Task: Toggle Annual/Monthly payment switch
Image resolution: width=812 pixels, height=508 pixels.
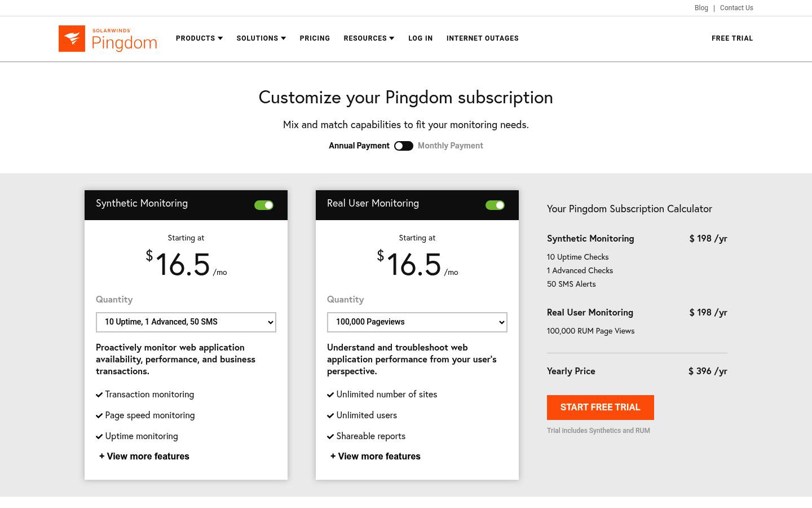Action: coord(404,146)
